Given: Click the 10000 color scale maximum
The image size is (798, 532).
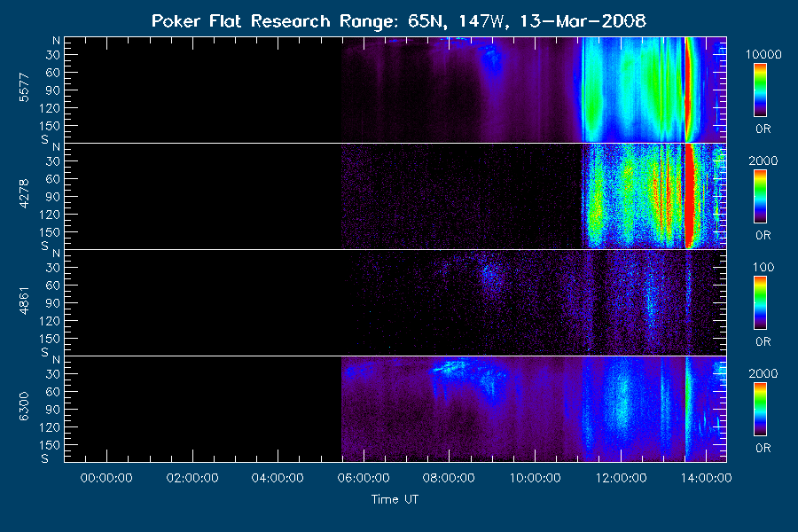Looking at the screenshot, I should [763, 54].
